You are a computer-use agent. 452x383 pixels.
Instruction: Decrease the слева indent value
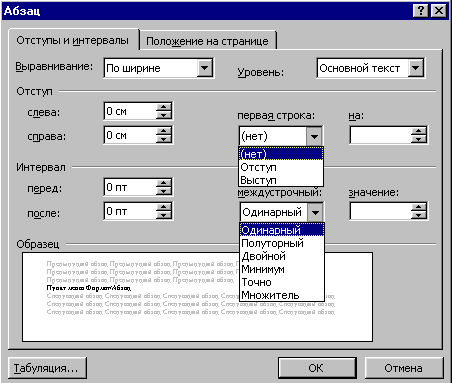point(164,115)
